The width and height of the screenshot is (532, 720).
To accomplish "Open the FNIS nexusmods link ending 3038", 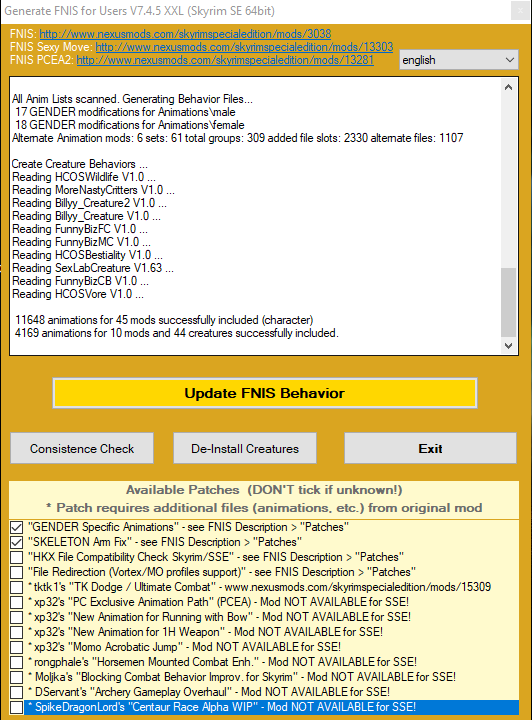I will pos(185,34).
